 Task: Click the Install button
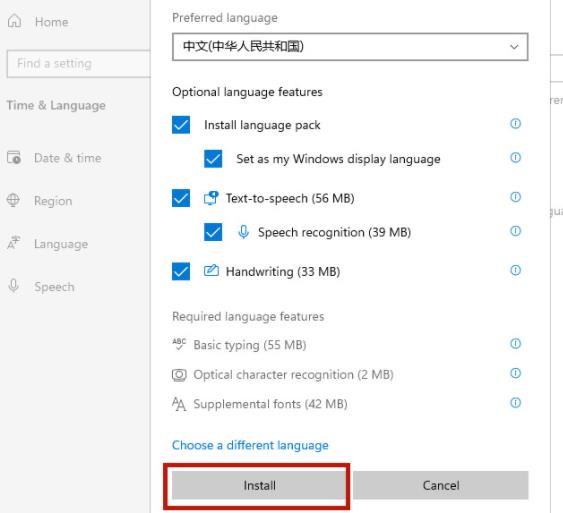pyautogui.click(x=259, y=485)
